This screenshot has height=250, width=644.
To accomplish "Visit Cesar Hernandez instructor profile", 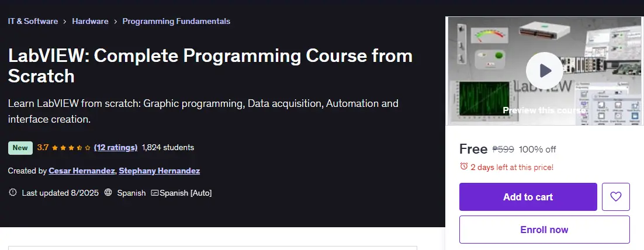I will 82,171.
